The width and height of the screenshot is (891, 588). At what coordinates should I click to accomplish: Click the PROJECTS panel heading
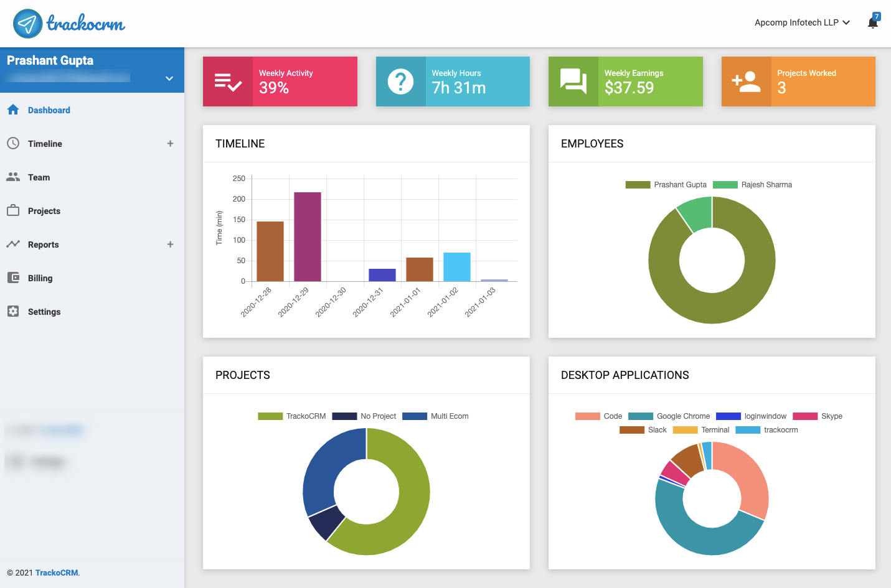(x=243, y=375)
